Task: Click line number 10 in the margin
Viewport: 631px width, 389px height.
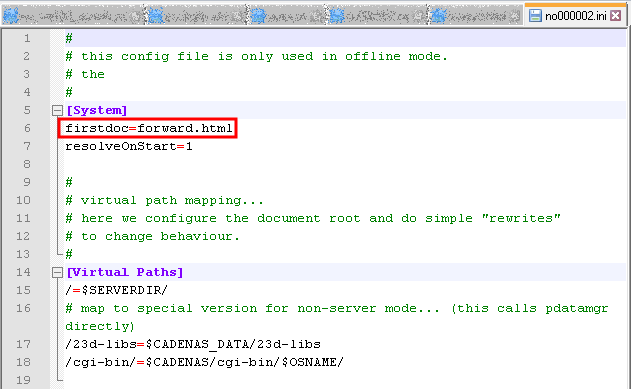Action: (x=23, y=200)
